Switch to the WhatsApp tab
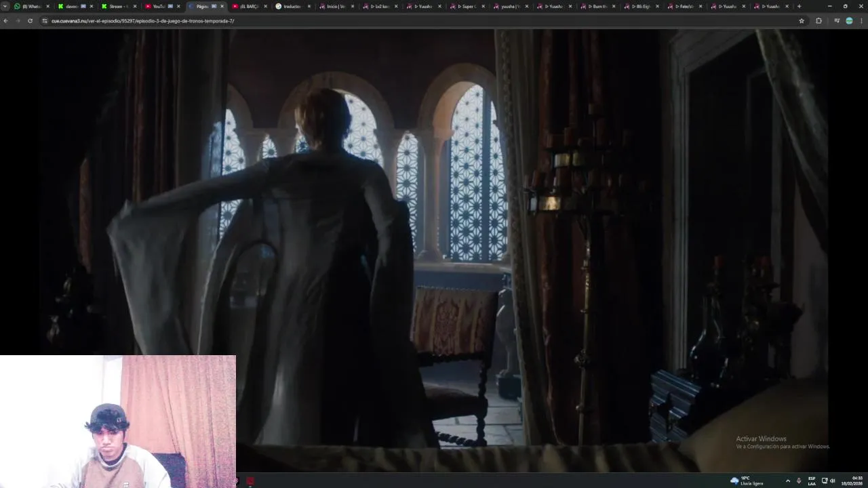The image size is (868, 488). click(x=31, y=6)
